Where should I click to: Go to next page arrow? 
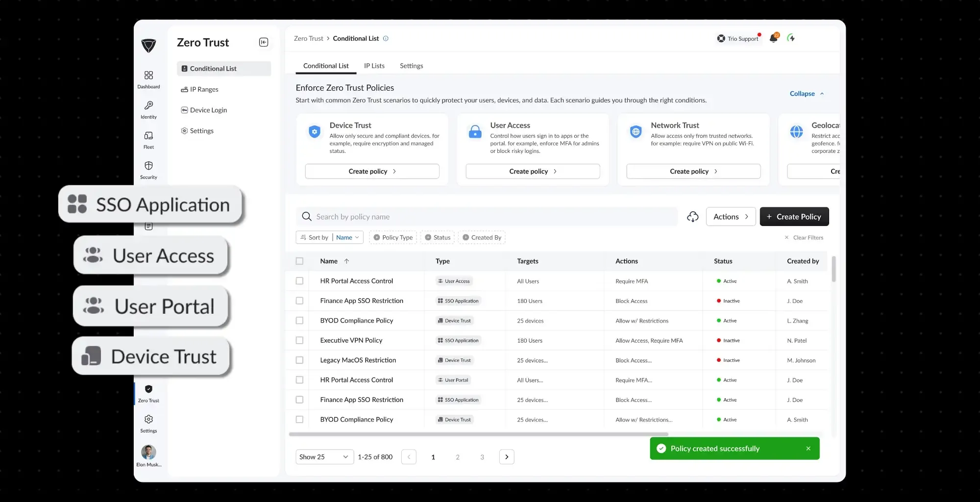[x=507, y=457]
